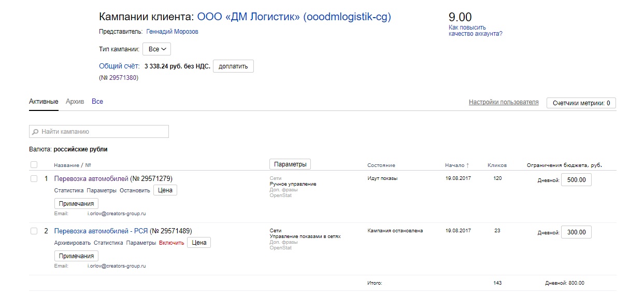Check the box for campaign № 29571489
The height and width of the screenshot is (294, 644).
34,231
